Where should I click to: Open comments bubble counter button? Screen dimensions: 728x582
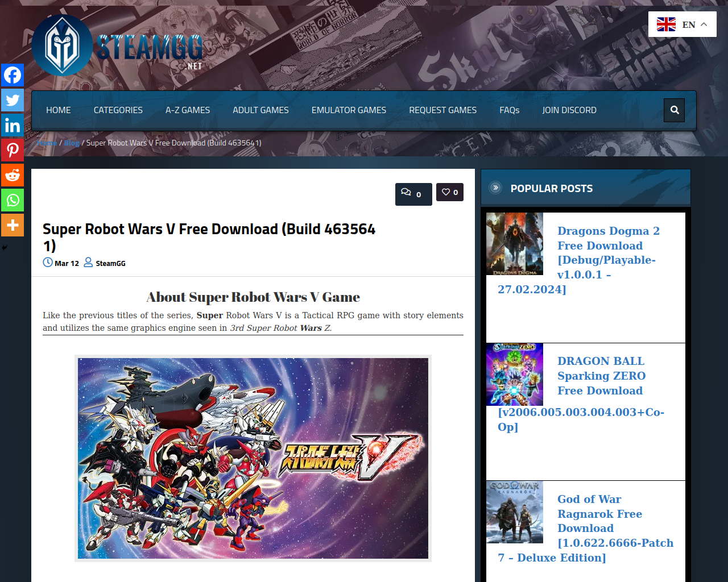click(x=413, y=194)
